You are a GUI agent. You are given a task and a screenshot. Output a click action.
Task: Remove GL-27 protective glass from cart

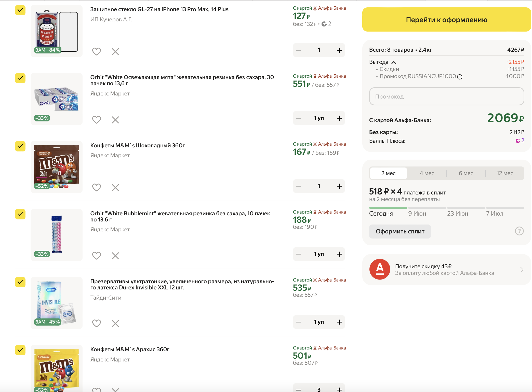tap(115, 52)
